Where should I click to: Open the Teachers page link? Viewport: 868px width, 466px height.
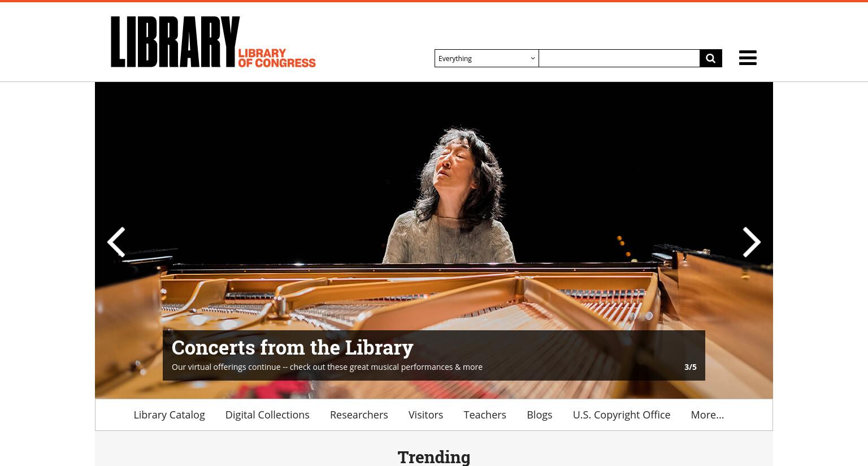(485, 415)
